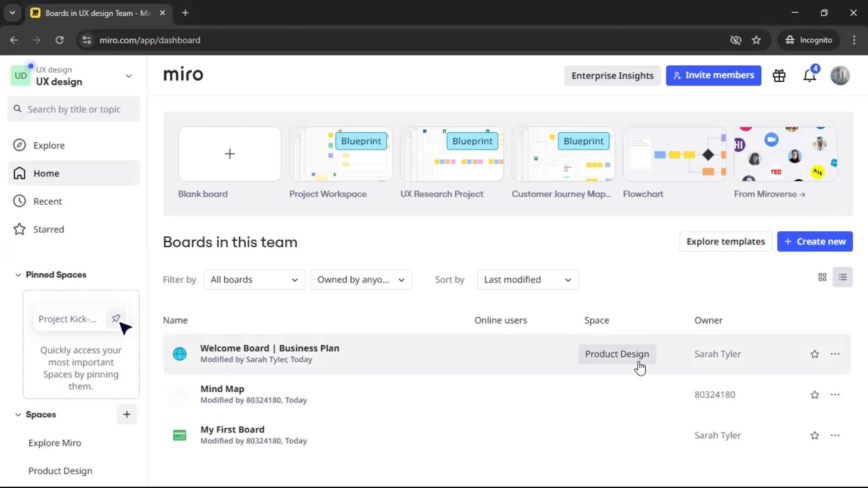Create a Blank board
Image resolution: width=868 pixels, height=488 pixels.
[x=230, y=155]
